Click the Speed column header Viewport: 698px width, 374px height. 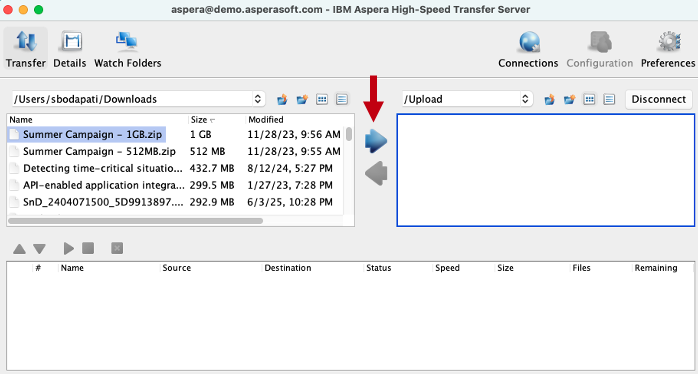pyautogui.click(x=447, y=268)
